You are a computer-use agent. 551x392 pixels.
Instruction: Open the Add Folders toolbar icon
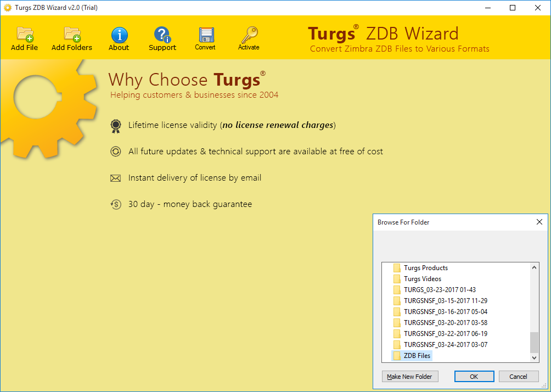tap(72, 34)
